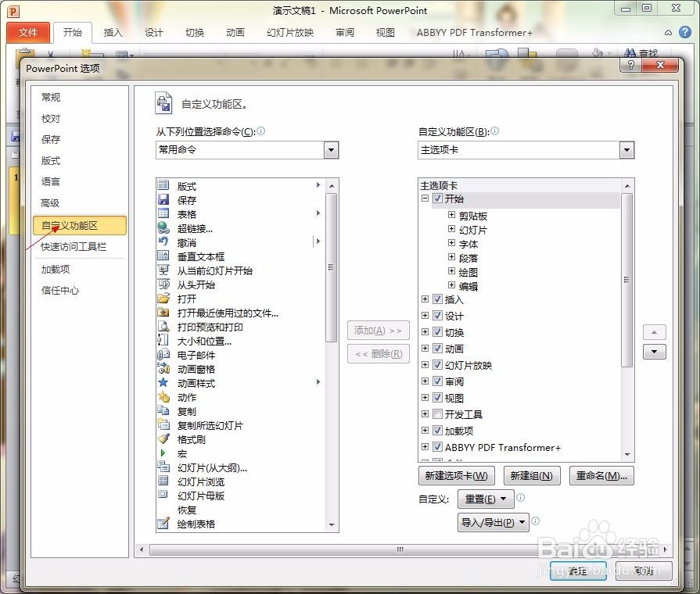
Task: Toggle the 设计 tab checkbox
Action: [437, 316]
